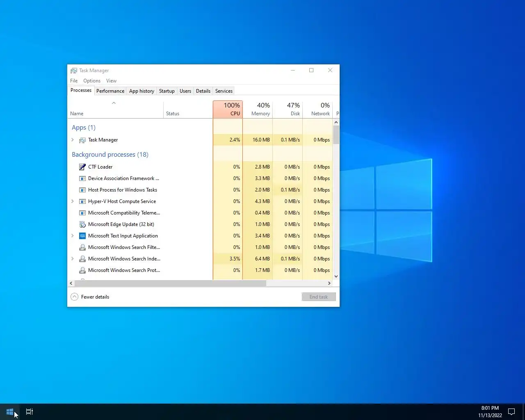
Task: Open the File menu
Action: pos(74,81)
